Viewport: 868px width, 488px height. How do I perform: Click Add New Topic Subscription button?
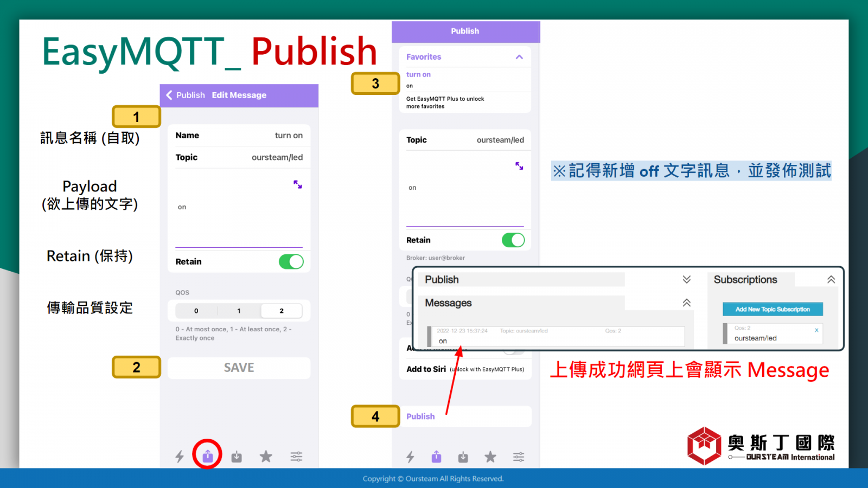[773, 309]
